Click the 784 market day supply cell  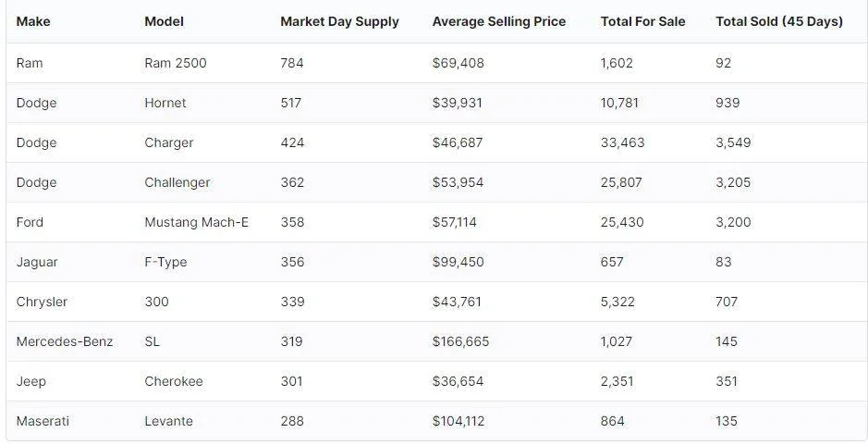(292, 63)
